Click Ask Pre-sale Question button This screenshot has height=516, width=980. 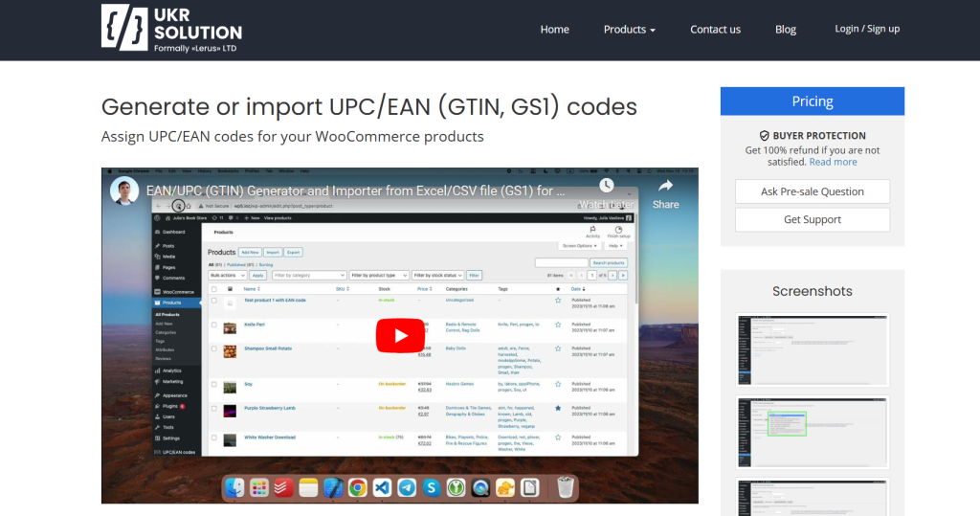click(812, 191)
